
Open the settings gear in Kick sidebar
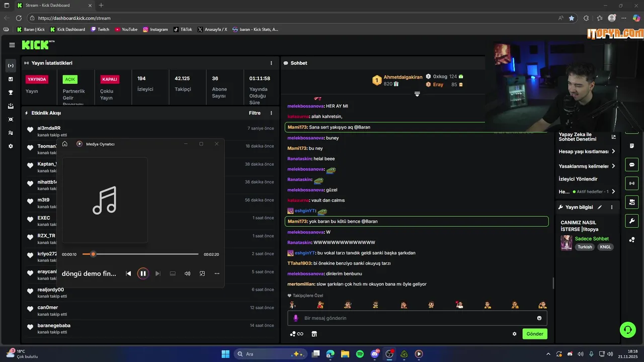pos(11,146)
